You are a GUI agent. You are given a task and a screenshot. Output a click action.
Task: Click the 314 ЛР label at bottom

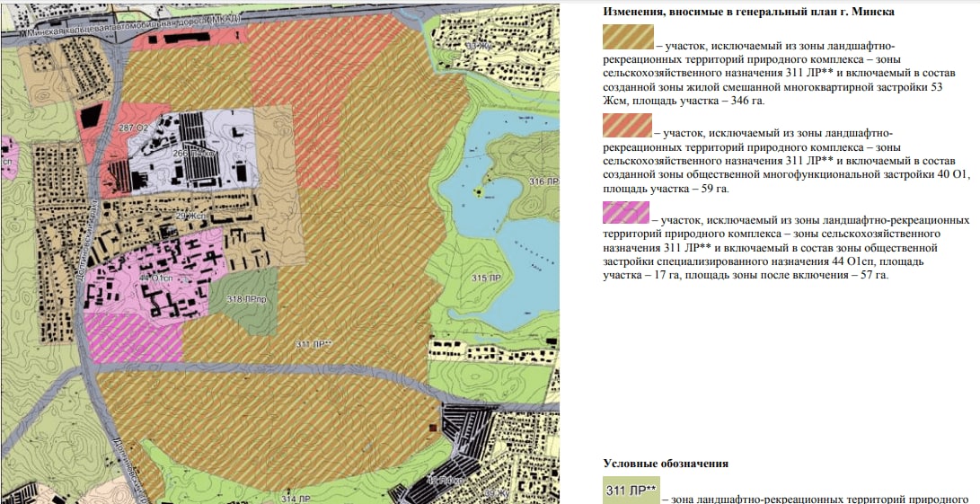296,499
